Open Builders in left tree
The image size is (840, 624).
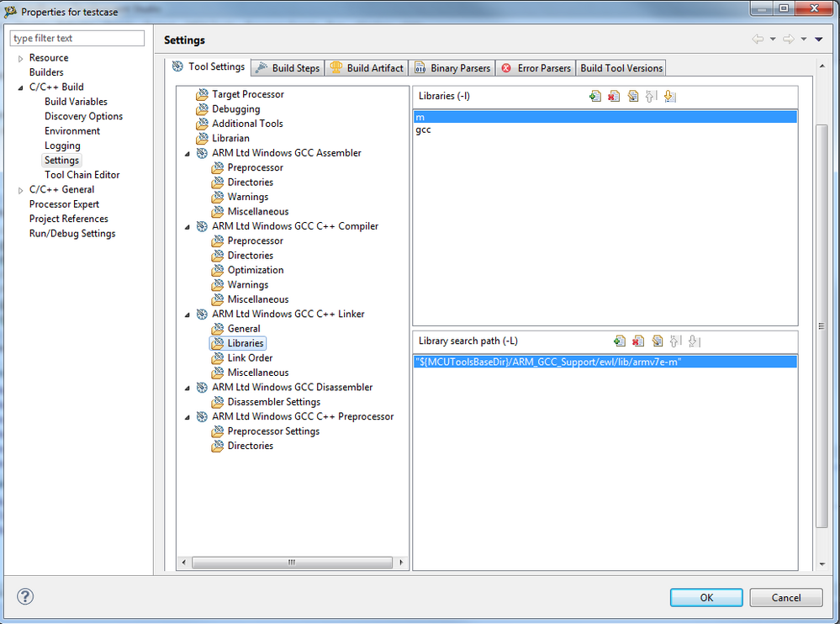click(x=46, y=72)
